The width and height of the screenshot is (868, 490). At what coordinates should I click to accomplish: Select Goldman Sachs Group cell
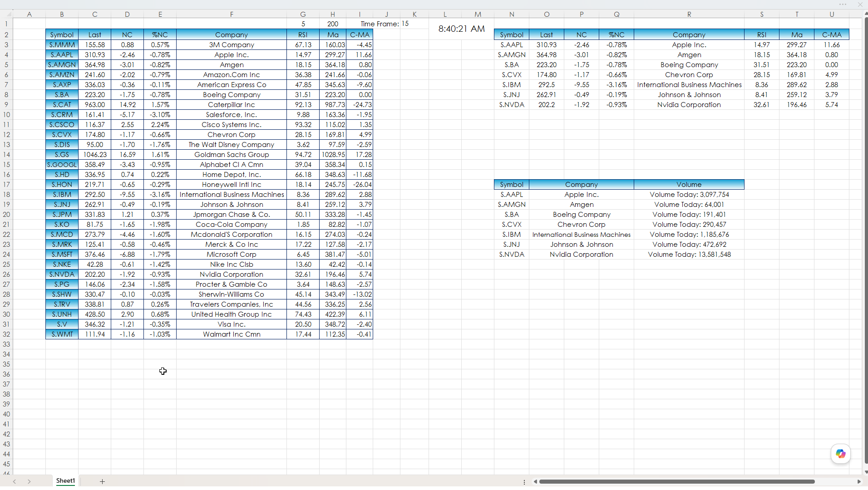pos(232,155)
